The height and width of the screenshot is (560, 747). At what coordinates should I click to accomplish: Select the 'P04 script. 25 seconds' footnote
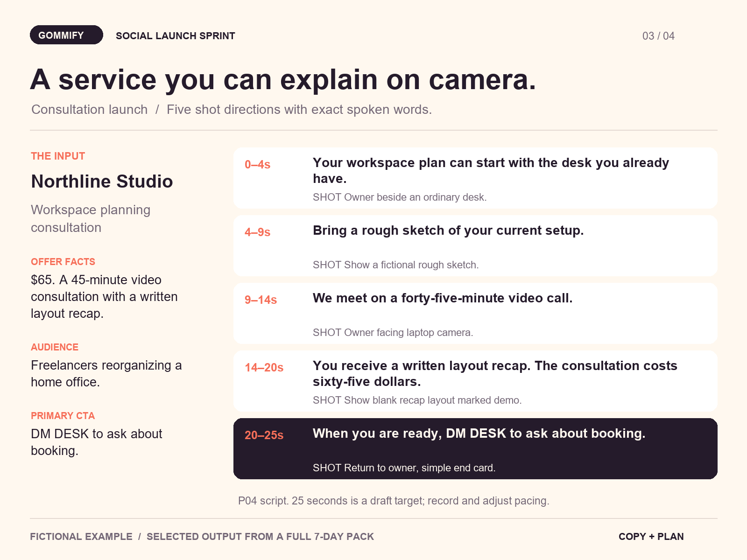point(394,501)
